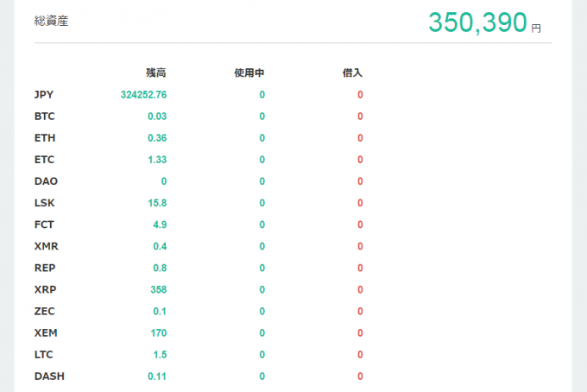Screen dimensions: 587x392
Task: Click the DASH balance 0.11
Action: 157,376
